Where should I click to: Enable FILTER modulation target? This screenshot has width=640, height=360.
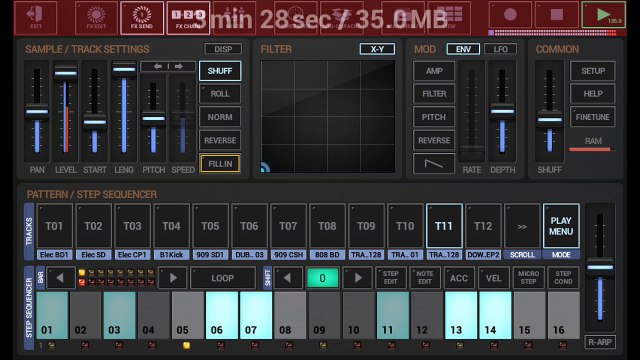pos(433,94)
